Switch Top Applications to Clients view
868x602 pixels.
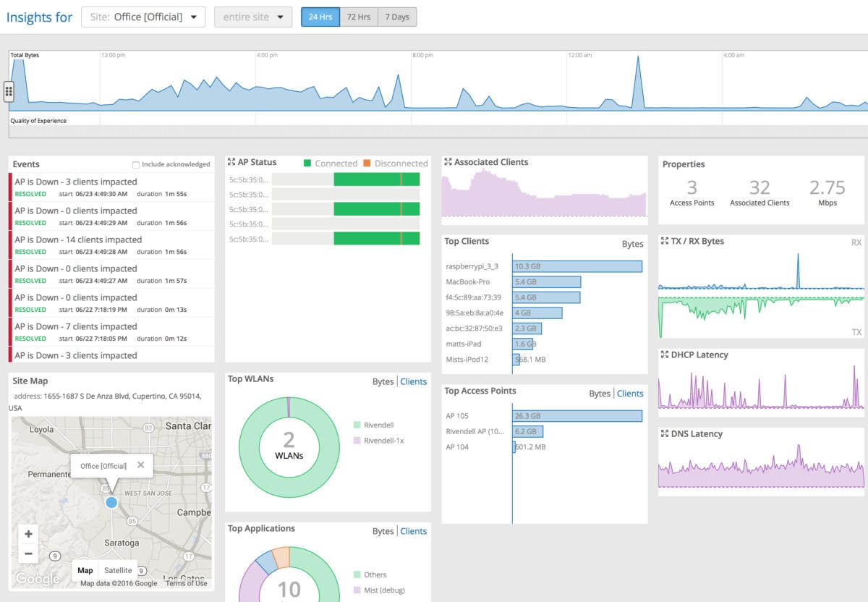click(414, 531)
